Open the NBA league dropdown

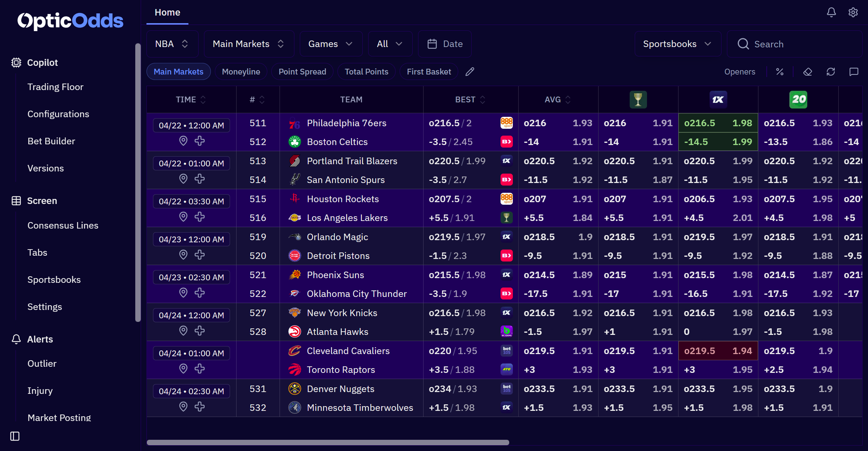pos(172,44)
